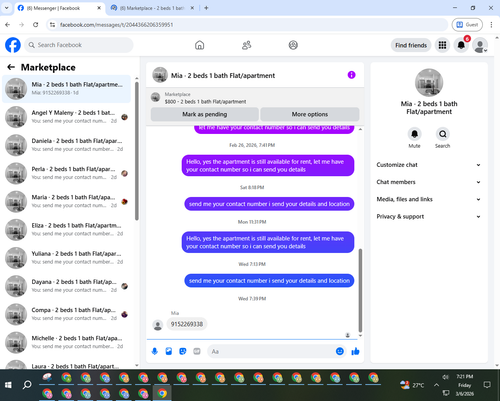Close the Marketplace browser tab

click(x=192, y=8)
